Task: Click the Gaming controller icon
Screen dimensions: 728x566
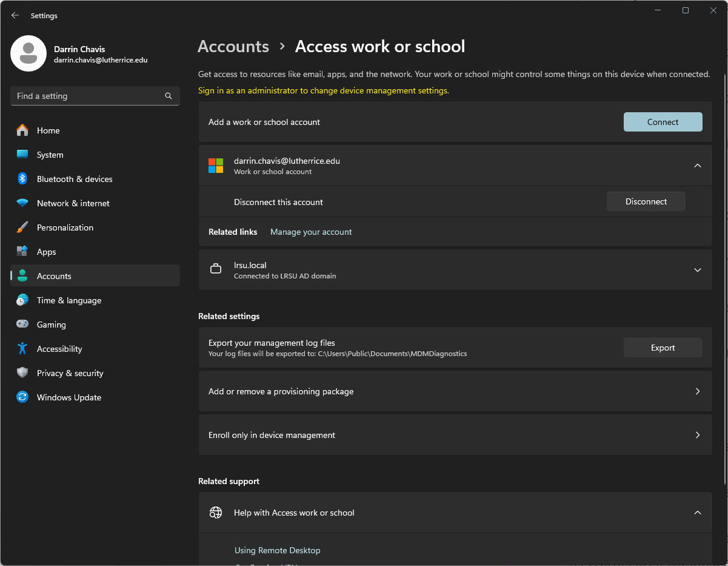Action: pyautogui.click(x=22, y=325)
